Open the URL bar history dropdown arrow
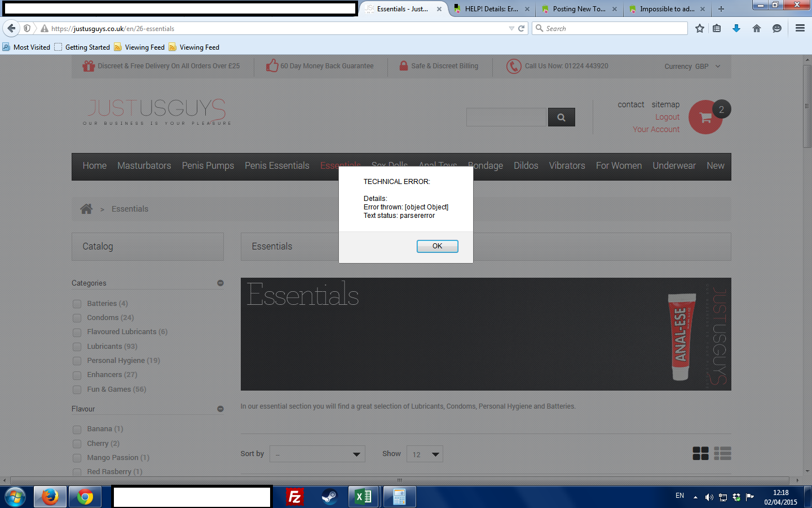 [511, 28]
